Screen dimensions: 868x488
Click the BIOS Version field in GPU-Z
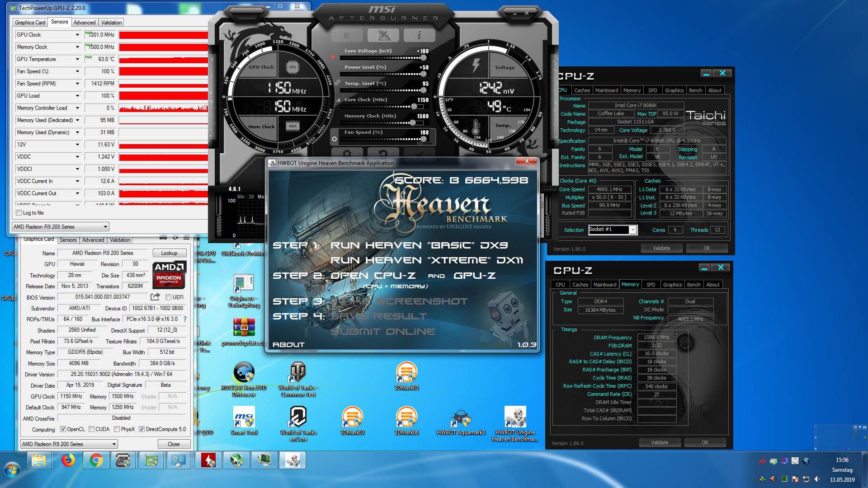tap(103, 297)
